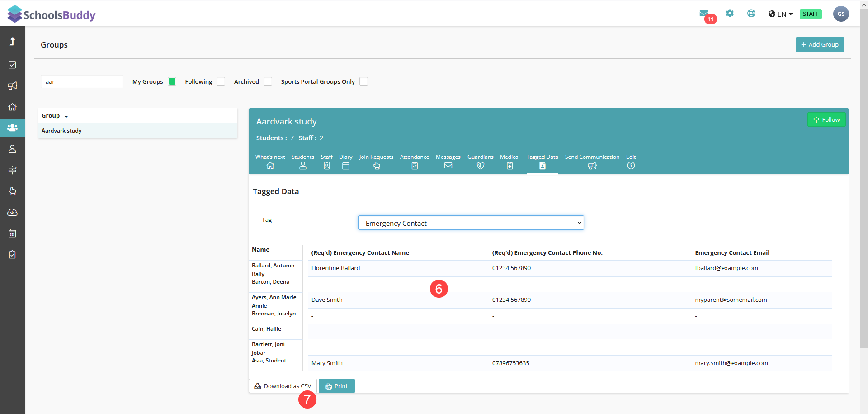Open the messages envelope with 11 notifications

click(704, 14)
